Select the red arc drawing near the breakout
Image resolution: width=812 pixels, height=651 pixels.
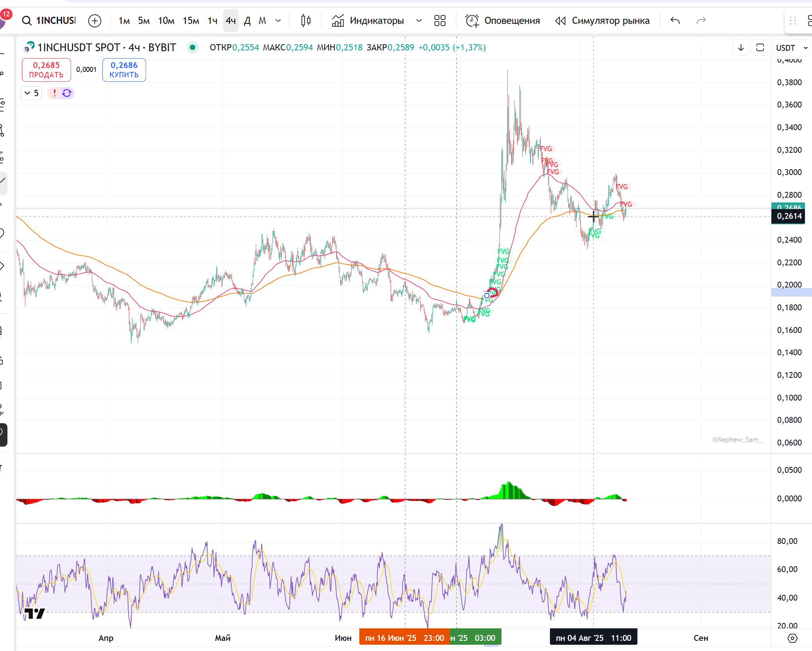point(493,292)
